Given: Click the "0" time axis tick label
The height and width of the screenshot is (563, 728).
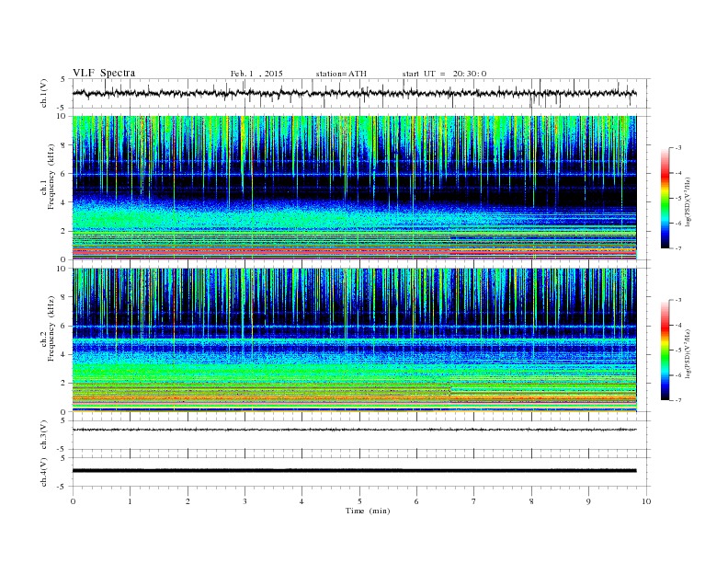Looking at the screenshot, I should tap(73, 501).
